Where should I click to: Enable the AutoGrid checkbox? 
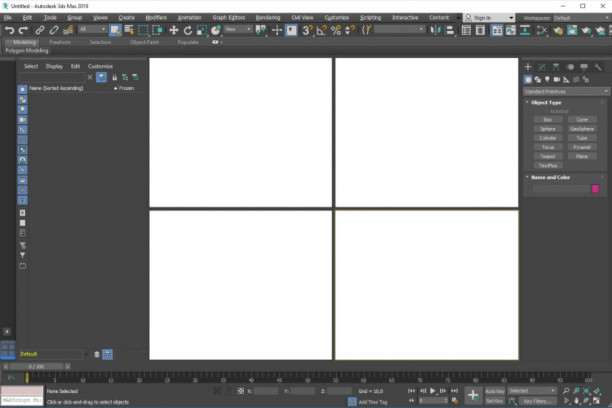point(547,111)
